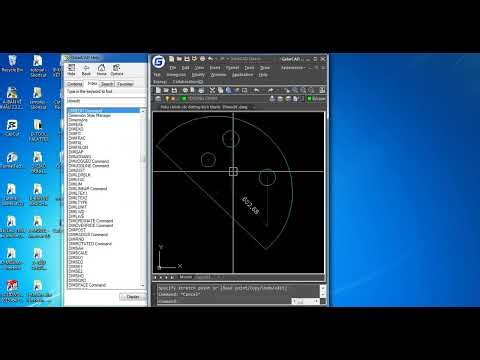Click Options in the help window toolbar
This screenshot has width=480, height=360.
[117, 70]
